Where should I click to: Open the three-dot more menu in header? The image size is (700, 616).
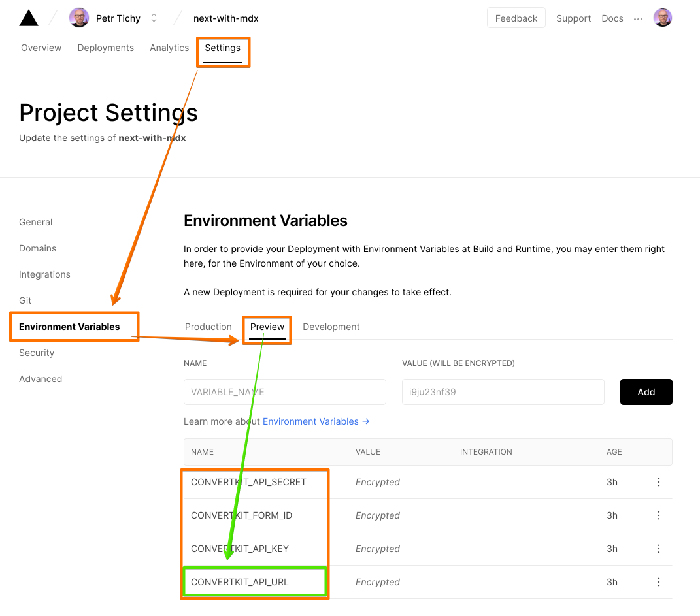pos(638,19)
